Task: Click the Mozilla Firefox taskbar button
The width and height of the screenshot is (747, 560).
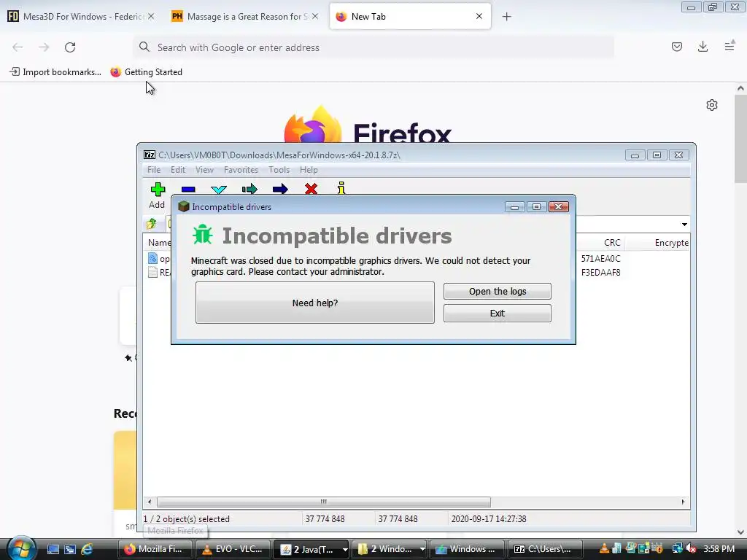Action: pos(155,549)
